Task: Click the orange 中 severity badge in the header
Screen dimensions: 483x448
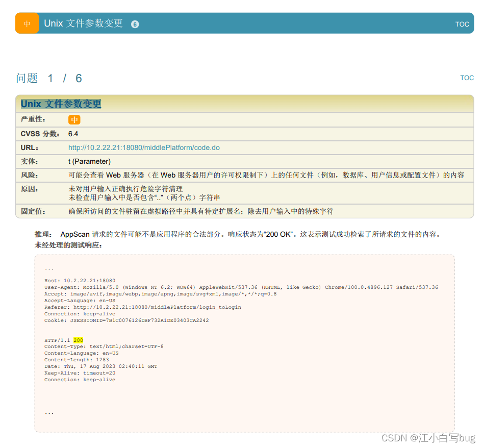Action: pos(27,23)
